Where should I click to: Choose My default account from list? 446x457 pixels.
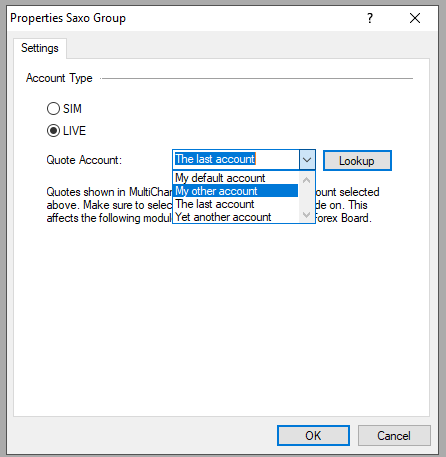pyautogui.click(x=236, y=178)
